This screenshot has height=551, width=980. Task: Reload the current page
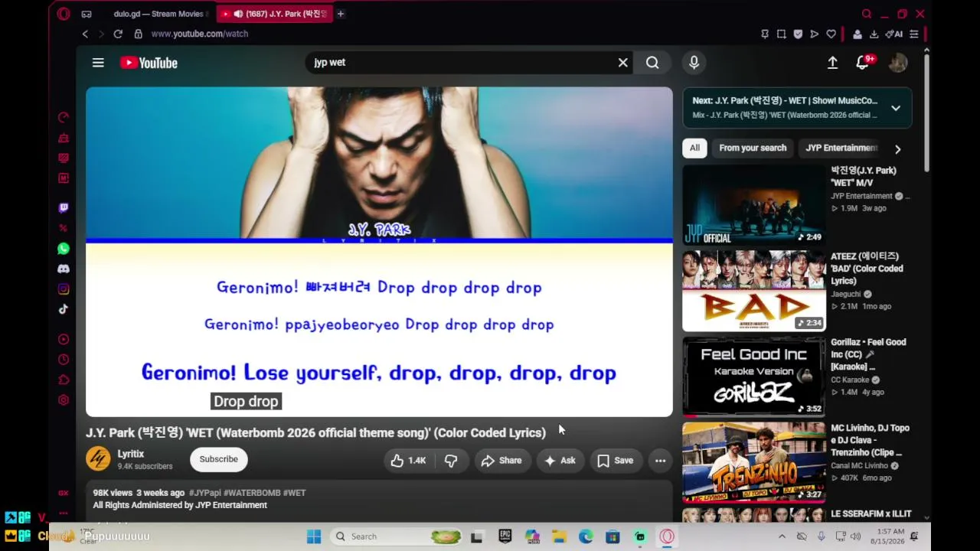[118, 34]
